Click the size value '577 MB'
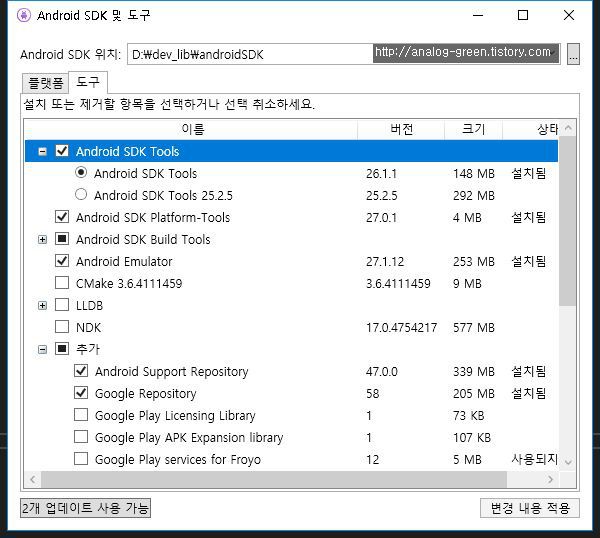This screenshot has width=600, height=538. (x=474, y=328)
